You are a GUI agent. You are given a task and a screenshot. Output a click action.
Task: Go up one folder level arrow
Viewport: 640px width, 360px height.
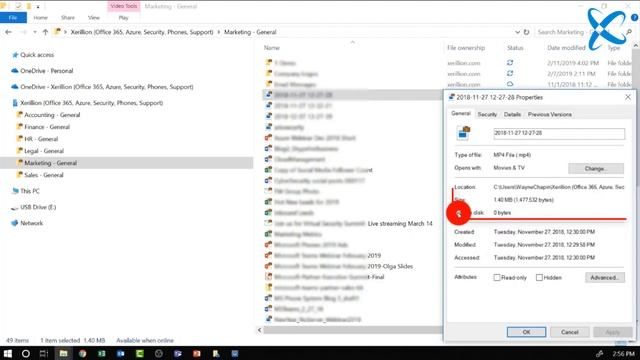click(x=45, y=32)
